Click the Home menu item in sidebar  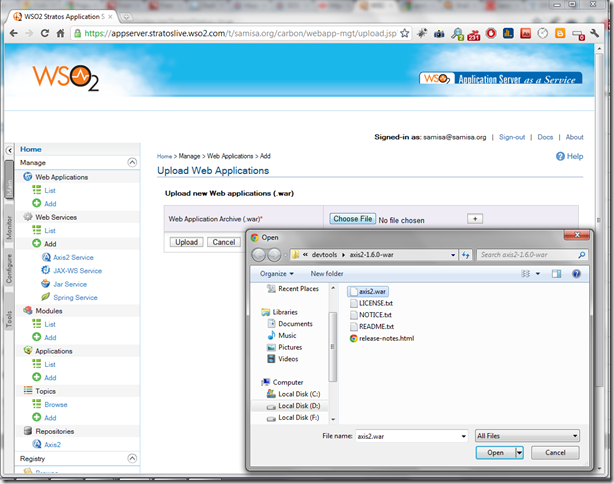click(x=31, y=149)
